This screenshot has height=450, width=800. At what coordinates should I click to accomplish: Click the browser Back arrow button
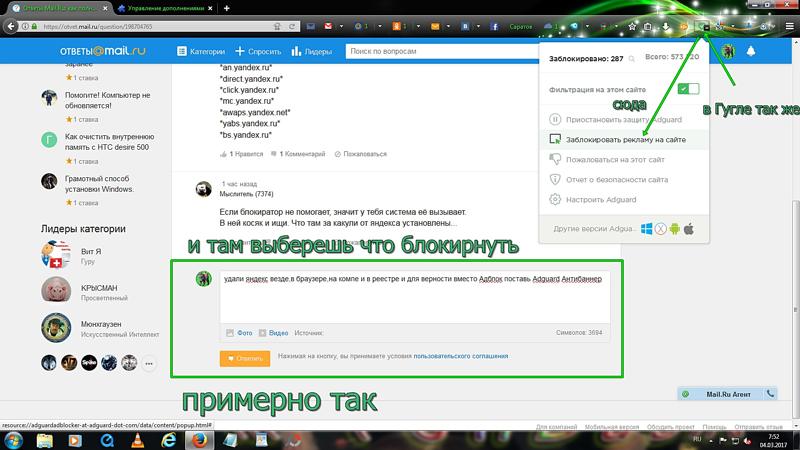pos(11,26)
